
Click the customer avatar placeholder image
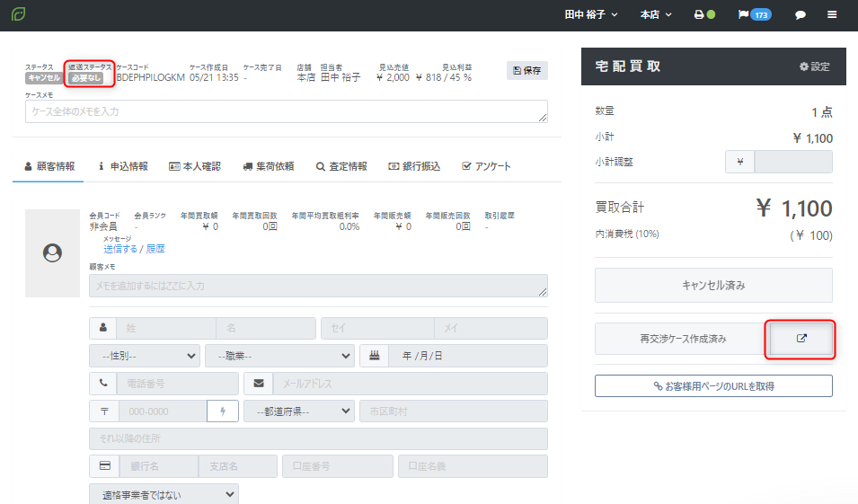coord(53,253)
